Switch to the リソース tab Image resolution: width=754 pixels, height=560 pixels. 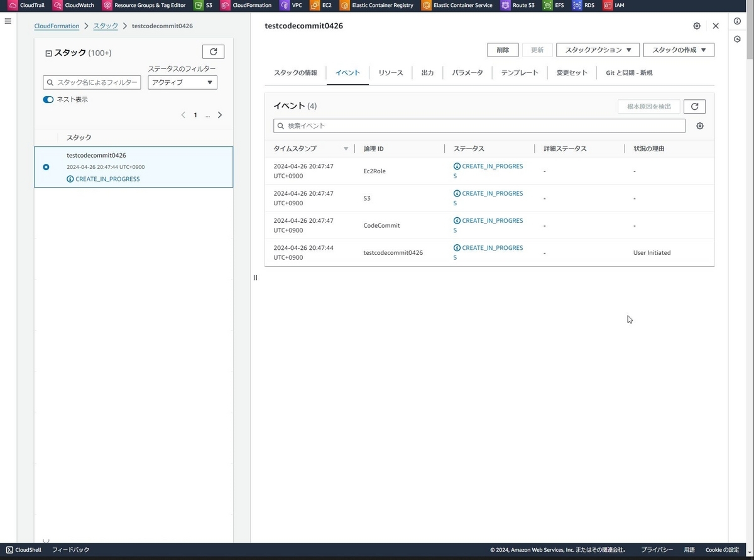[x=390, y=72]
